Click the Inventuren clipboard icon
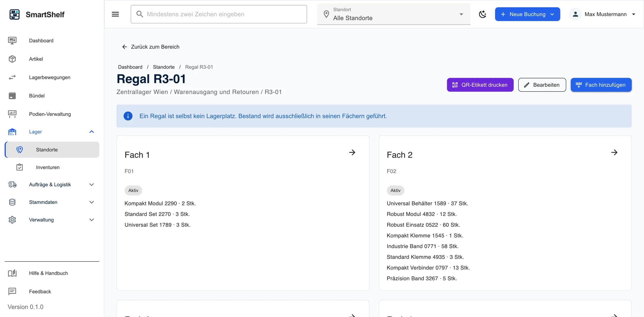Viewport: 644px width, 317px height. coord(20,167)
